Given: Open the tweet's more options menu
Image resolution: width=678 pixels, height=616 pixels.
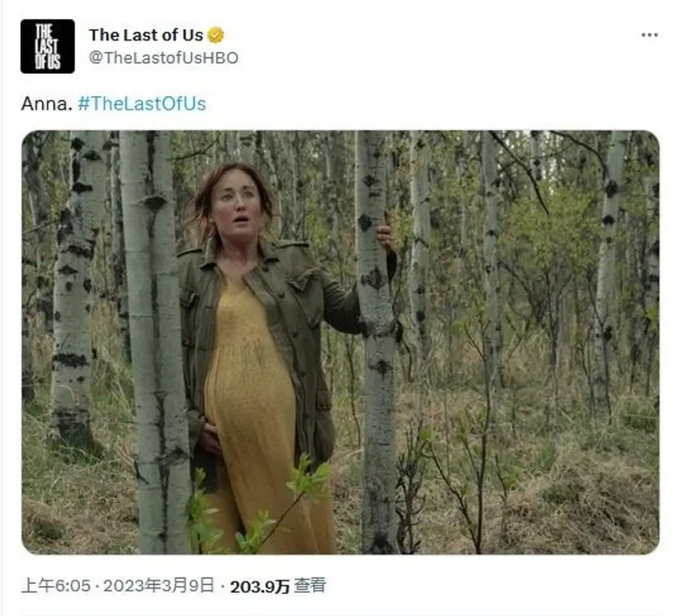Looking at the screenshot, I should 649,35.
